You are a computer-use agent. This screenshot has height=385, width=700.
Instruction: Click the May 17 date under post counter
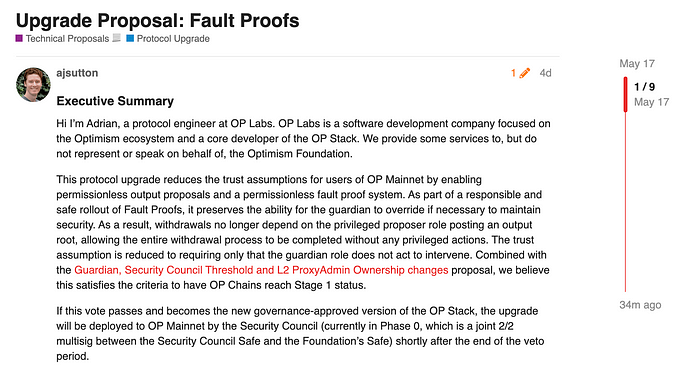tap(651, 102)
